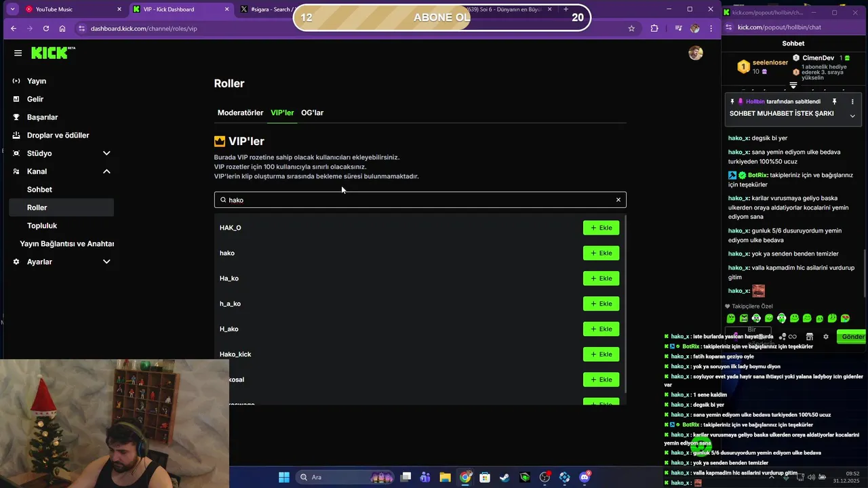
Task: Open Başarılar section in sidebar
Action: (42, 117)
